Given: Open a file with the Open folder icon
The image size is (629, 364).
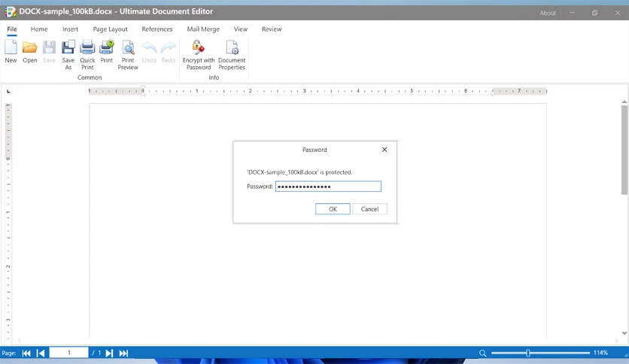Looking at the screenshot, I should 29,47.
